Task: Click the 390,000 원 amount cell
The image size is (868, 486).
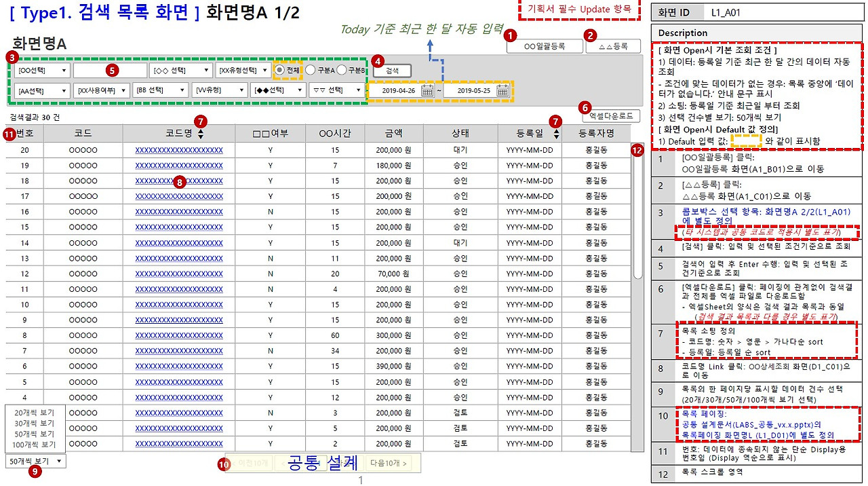Action: 394,367
